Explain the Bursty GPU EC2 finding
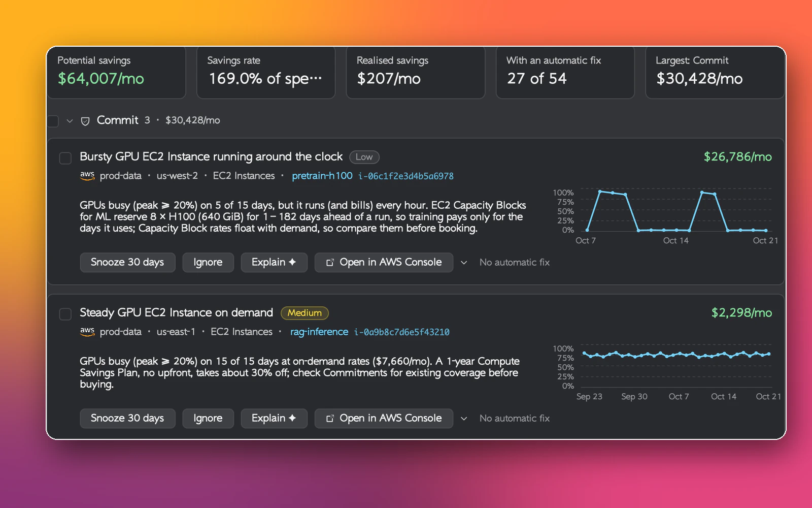The width and height of the screenshot is (812, 508). 274,263
